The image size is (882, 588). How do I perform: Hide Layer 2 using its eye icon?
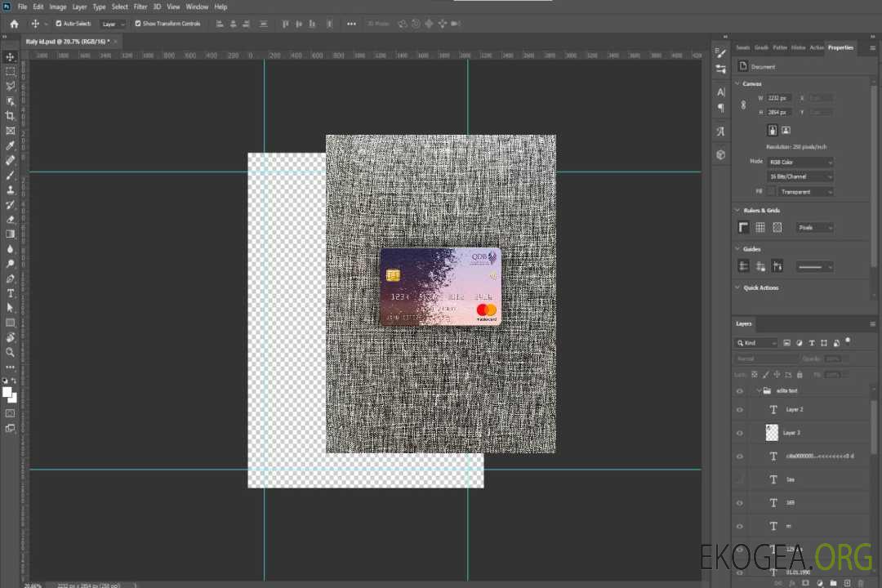coord(740,410)
